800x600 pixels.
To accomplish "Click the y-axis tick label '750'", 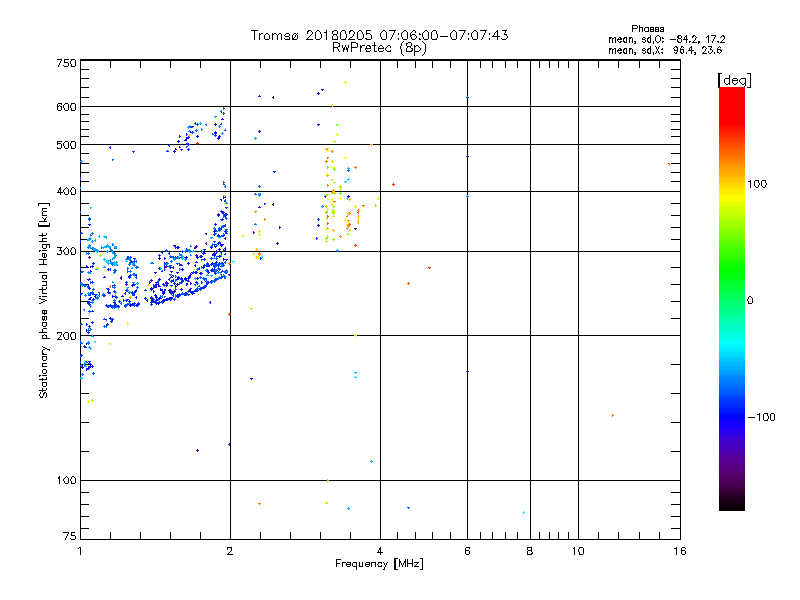I will coord(66,63).
